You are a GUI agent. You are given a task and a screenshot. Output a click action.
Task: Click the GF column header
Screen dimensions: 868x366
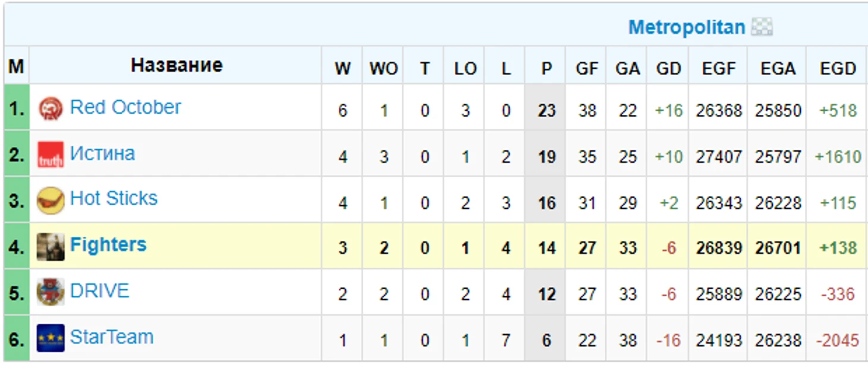[x=587, y=68]
